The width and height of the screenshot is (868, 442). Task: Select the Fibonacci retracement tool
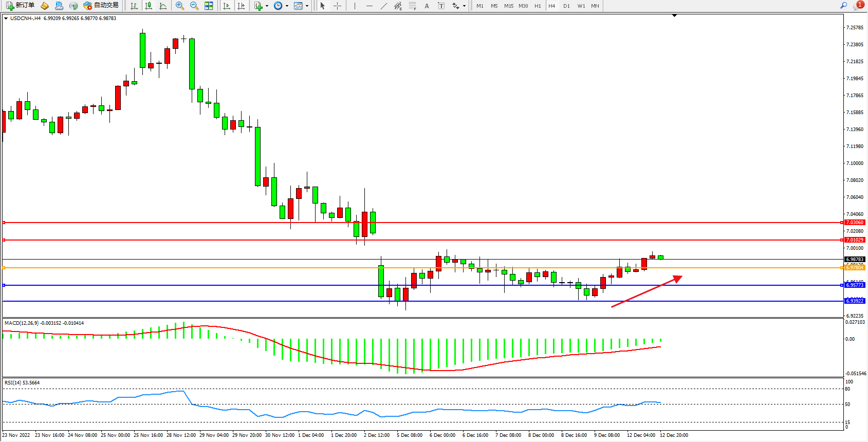pyautogui.click(x=412, y=6)
